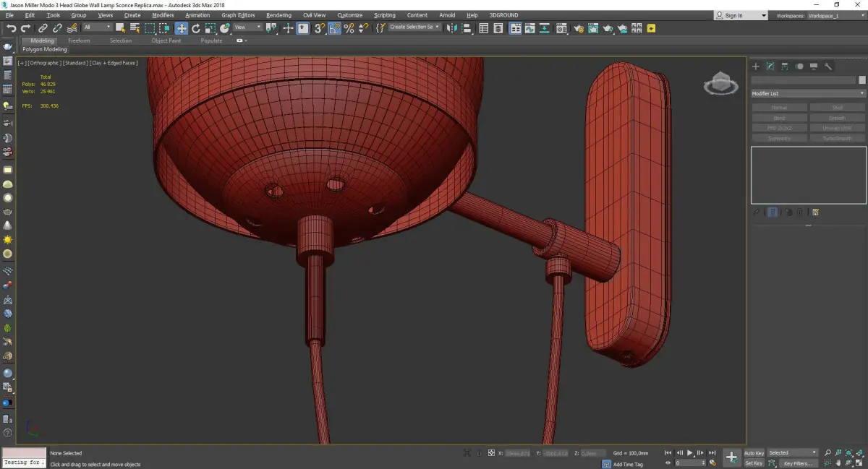Click the object color swatch in command panel
The height and width of the screenshot is (469, 868).
click(x=862, y=80)
